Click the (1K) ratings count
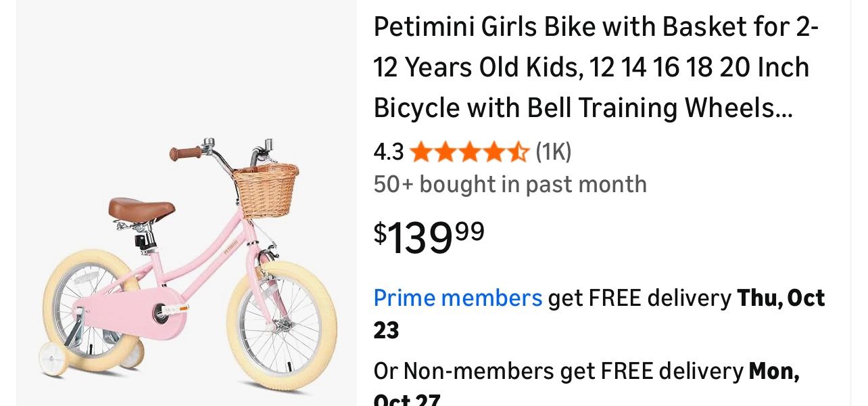This screenshot has height=406, width=868. [x=553, y=152]
